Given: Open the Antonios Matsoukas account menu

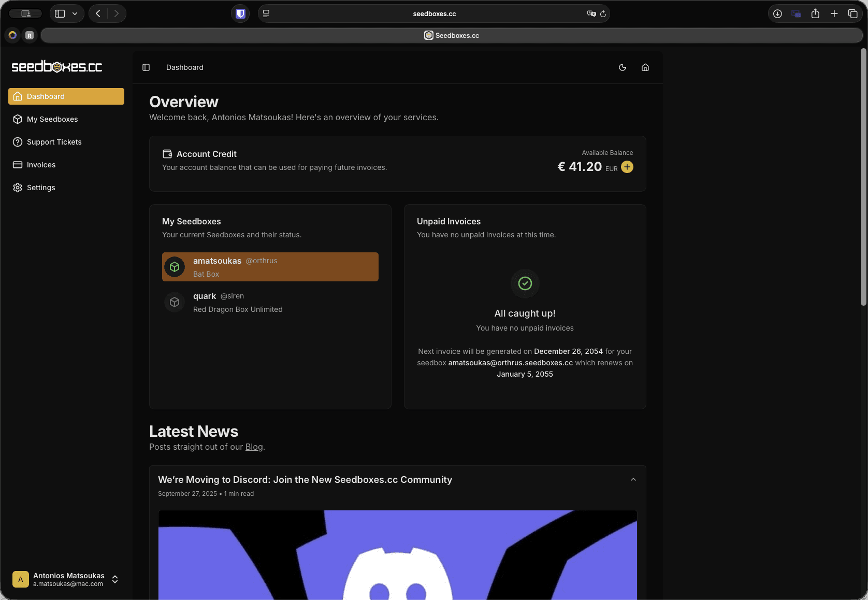Looking at the screenshot, I should (x=66, y=579).
